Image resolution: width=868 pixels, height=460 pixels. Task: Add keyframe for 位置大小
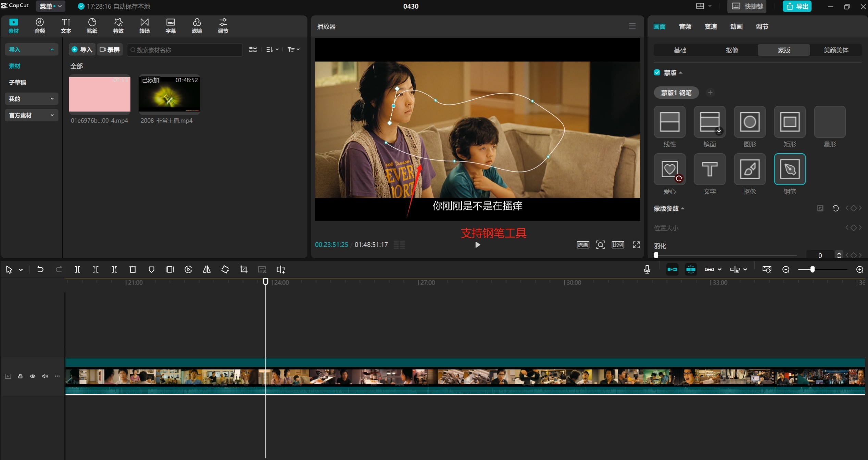(853, 228)
